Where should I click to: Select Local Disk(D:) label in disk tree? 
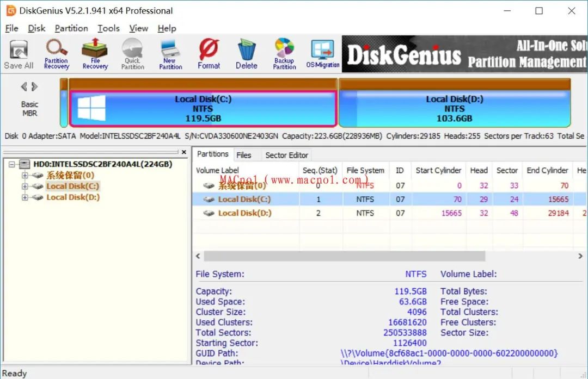(x=73, y=197)
